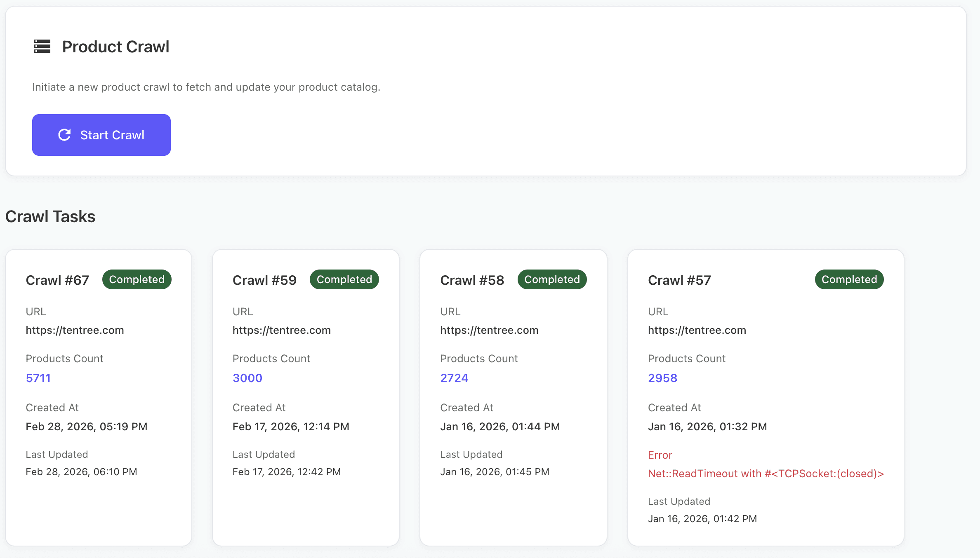
Task: Click the tentree.com URL in Crawl #67
Action: (x=75, y=330)
